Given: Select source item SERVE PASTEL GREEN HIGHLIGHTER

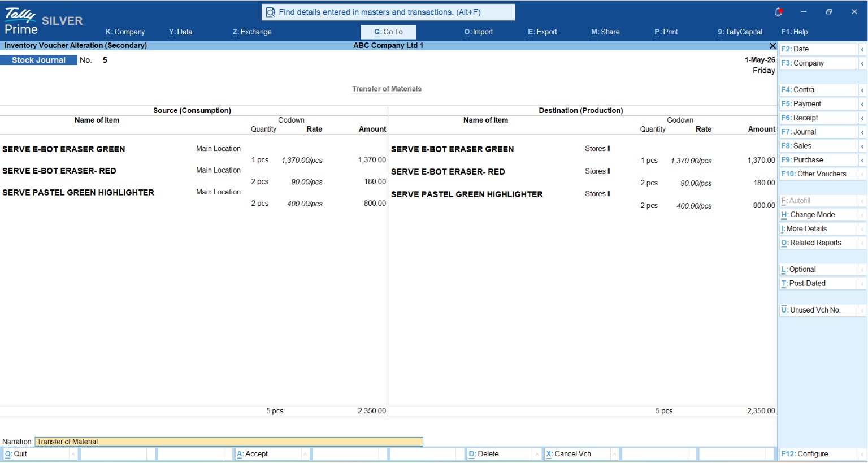Looking at the screenshot, I should (x=78, y=193).
